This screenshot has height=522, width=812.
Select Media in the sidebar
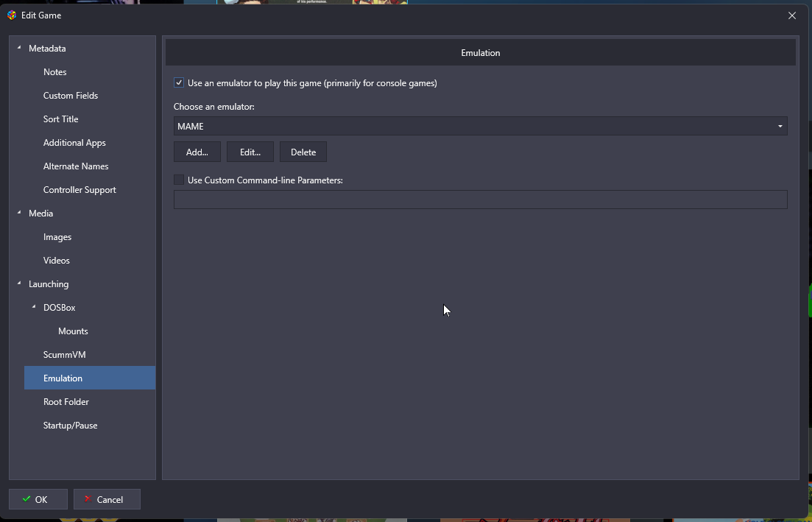41,214
